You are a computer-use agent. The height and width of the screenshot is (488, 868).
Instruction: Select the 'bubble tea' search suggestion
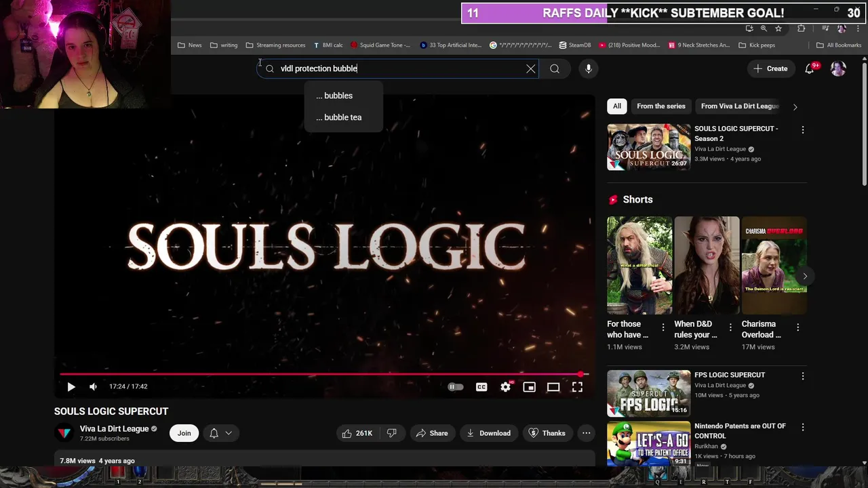(343, 117)
